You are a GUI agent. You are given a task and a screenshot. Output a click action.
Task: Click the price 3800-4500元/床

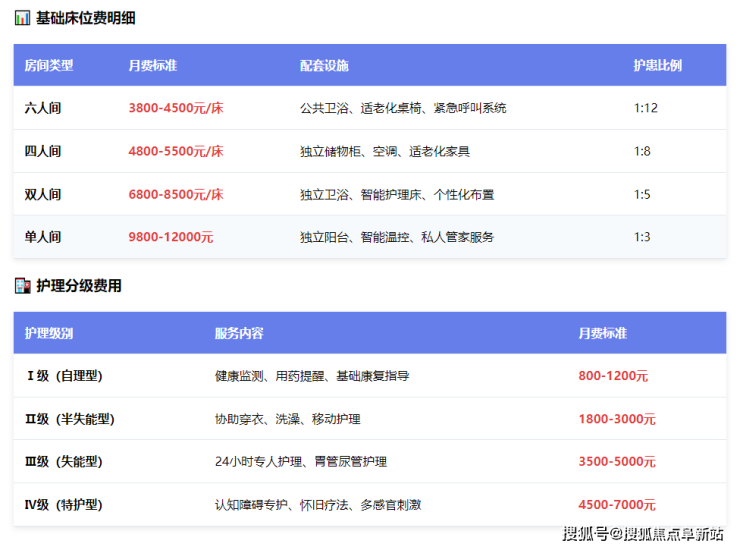coord(176,108)
